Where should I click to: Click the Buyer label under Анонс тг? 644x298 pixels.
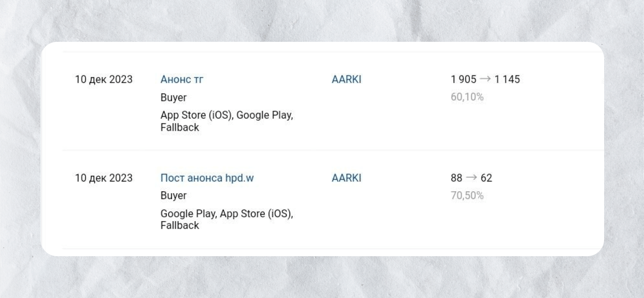tap(173, 98)
